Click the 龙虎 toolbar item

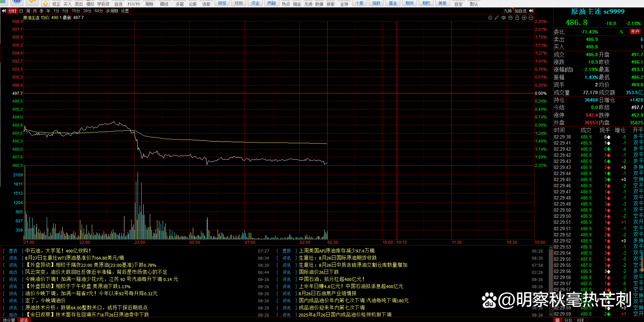tap(308, 4)
